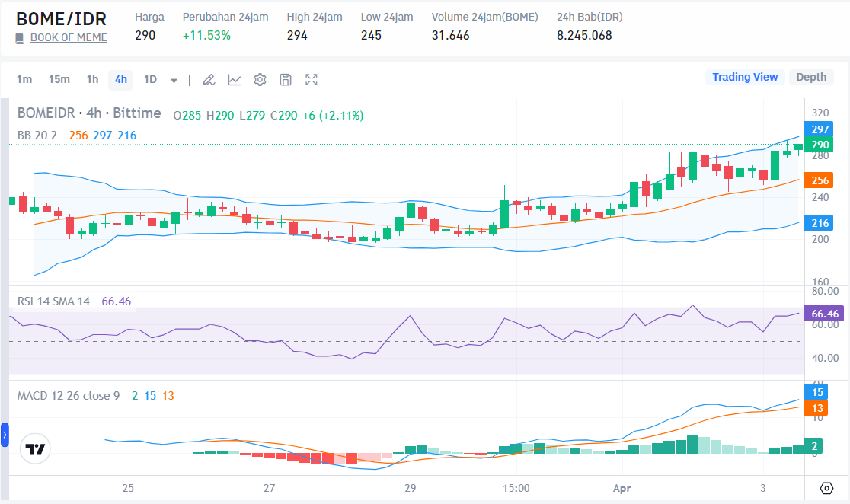Screen dimensions: 850x504
Task: Click the green 2 histogram axis tag
Action: (x=813, y=446)
